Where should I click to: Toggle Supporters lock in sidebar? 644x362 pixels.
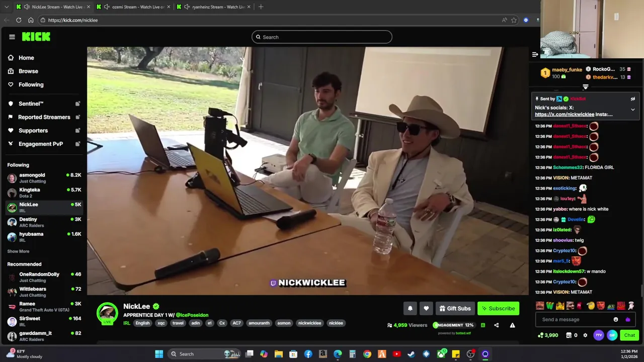click(77, 131)
